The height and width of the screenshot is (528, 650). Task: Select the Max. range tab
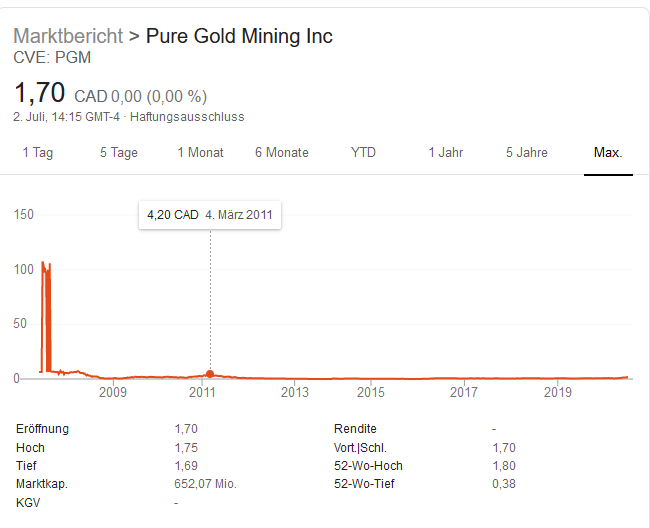[x=608, y=153]
